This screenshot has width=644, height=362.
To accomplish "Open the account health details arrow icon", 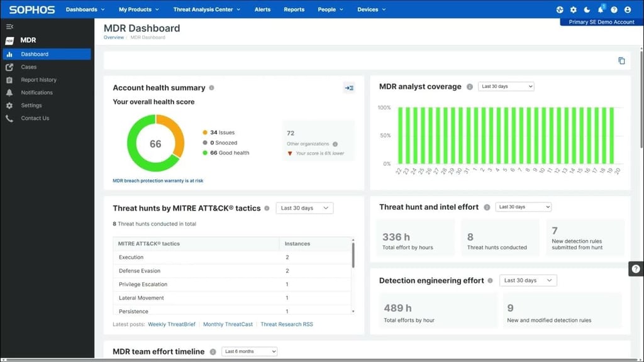I will [349, 88].
